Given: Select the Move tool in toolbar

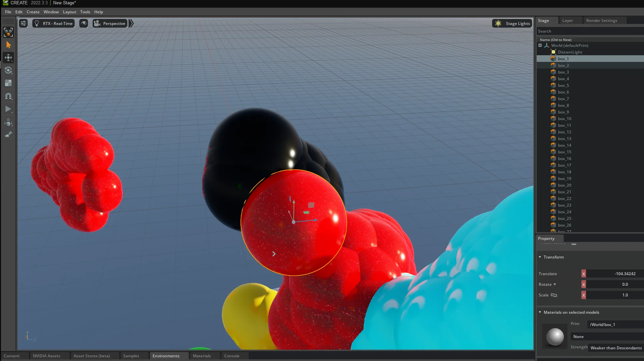Looking at the screenshot, I should 8,58.
